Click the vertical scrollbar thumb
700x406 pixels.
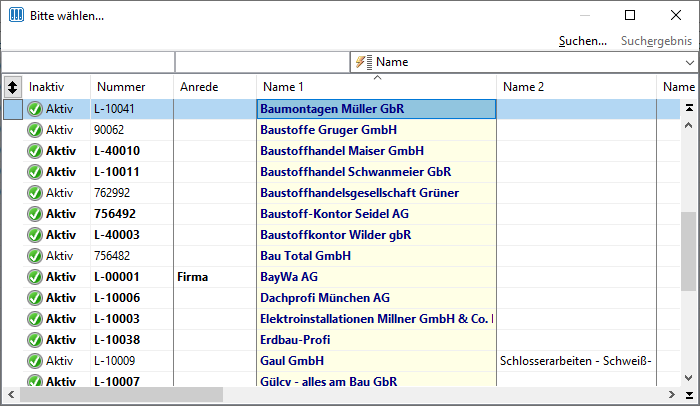pyautogui.click(x=688, y=251)
